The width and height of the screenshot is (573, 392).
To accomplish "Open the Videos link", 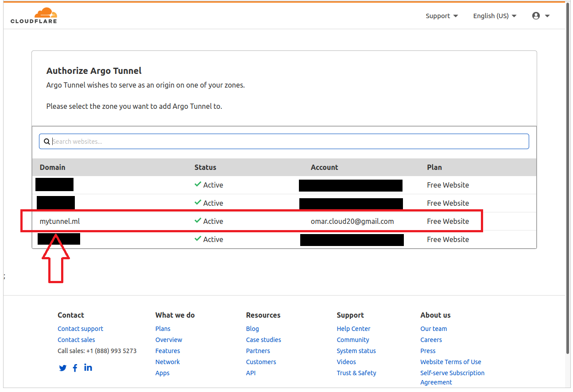I will point(346,362).
